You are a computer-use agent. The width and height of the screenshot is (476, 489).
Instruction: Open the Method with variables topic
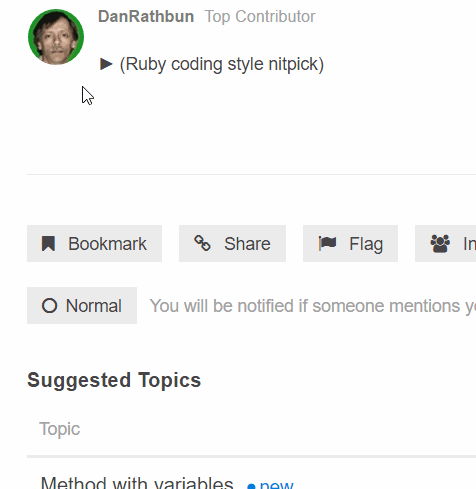point(137,483)
